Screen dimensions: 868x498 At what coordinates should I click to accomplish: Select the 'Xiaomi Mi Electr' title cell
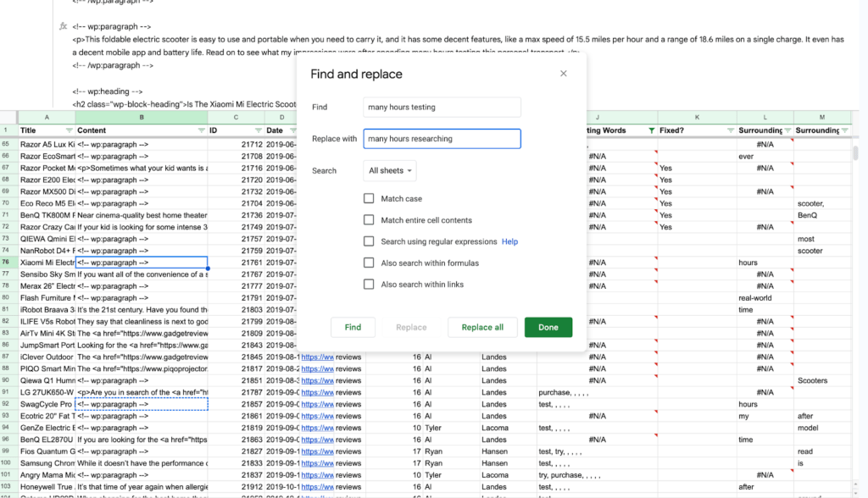[47, 263]
